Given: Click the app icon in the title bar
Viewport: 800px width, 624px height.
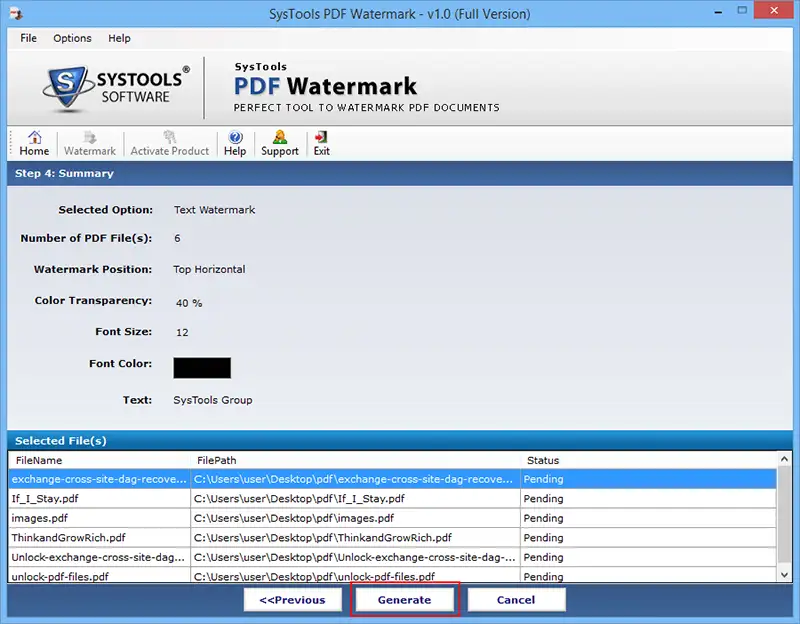Looking at the screenshot, I should (x=16, y=13).
